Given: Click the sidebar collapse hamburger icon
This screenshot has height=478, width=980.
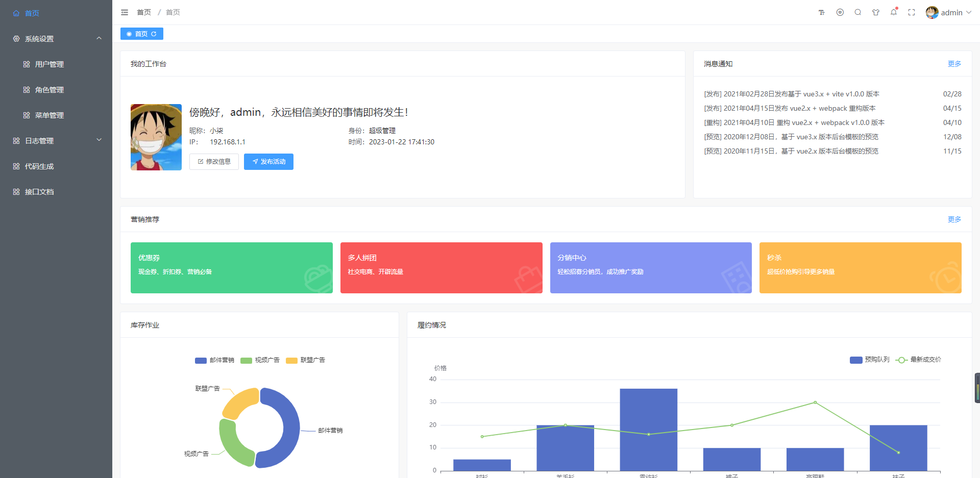Looking at the screenshot, I should click(x=125, y=12).
